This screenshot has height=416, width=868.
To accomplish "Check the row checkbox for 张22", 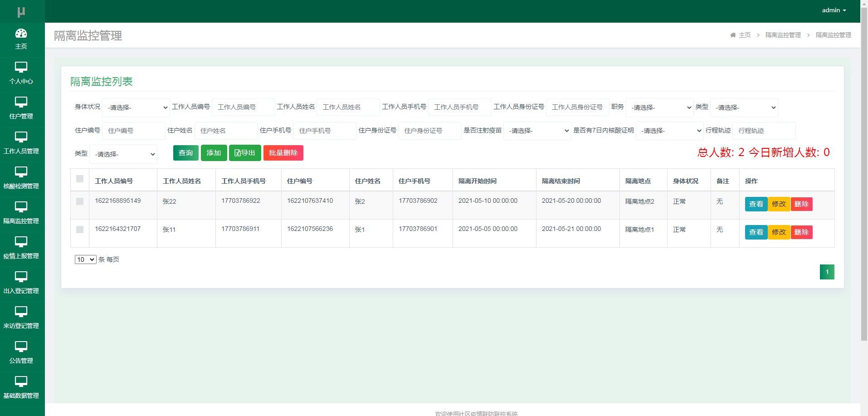I will click(80, 201).
